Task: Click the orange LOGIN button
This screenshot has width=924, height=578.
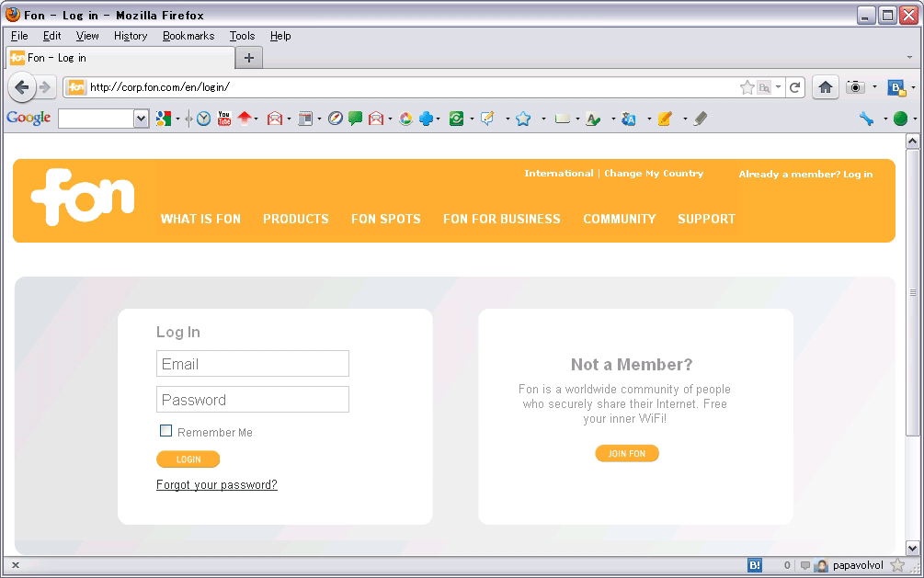Action: point(188,459)
